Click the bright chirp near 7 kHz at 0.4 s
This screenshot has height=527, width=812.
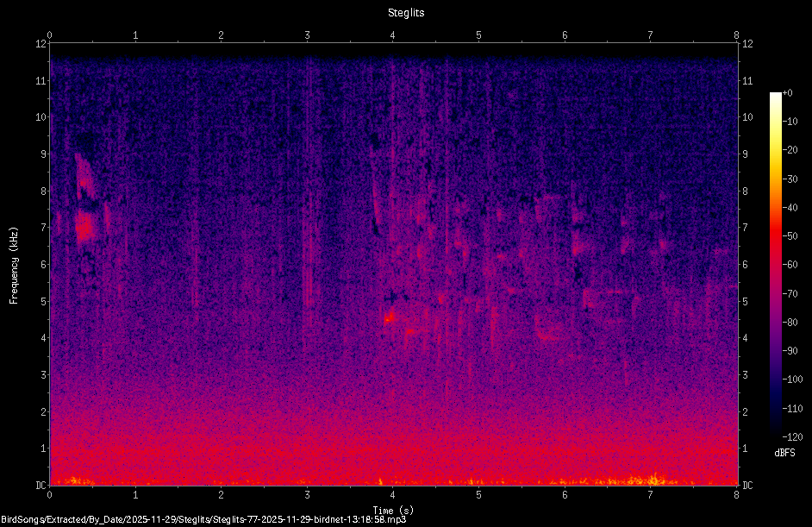pyautogui.click(x=84, y=226)
